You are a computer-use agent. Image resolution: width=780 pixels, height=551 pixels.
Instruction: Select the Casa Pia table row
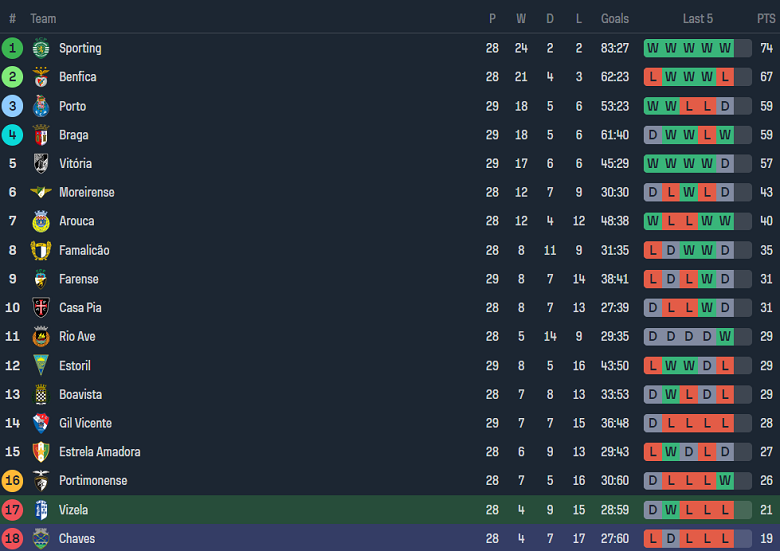point(390,308)
